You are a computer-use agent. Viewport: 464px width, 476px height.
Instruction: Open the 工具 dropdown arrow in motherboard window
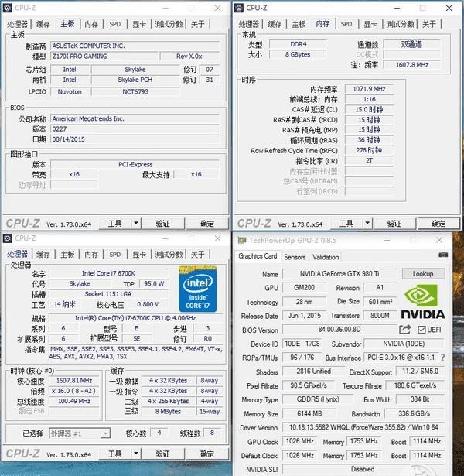pos(136,224)
